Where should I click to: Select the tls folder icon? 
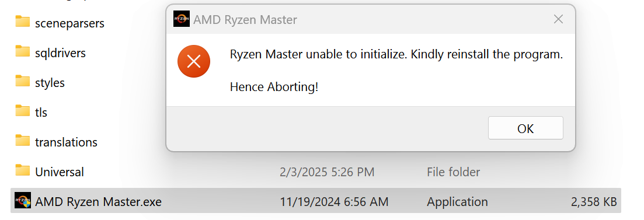tap(23, 111)
